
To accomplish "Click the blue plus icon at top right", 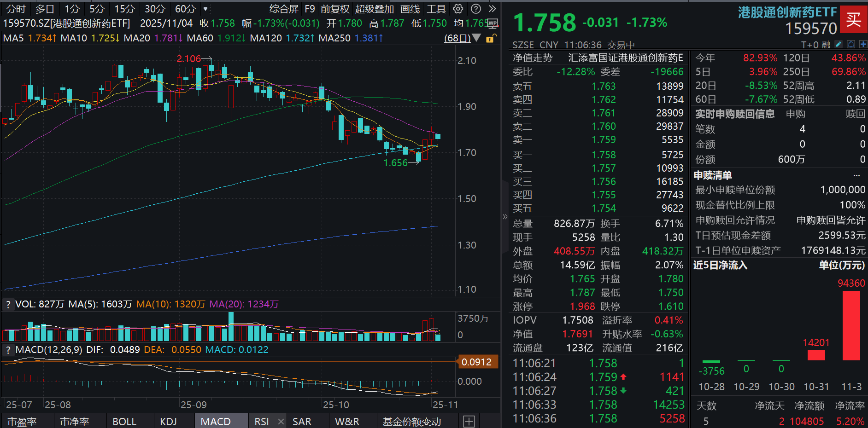I will (x=862, y=44).
